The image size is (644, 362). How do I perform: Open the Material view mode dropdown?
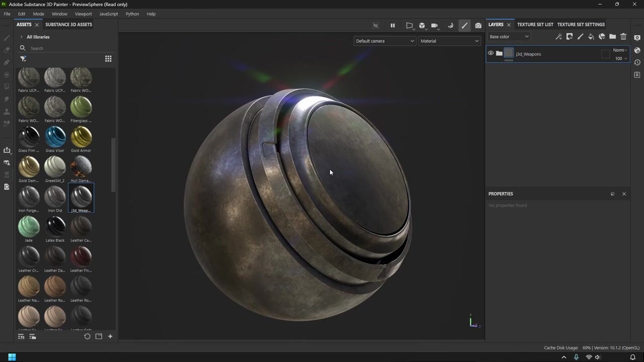[x=449, y=41]
